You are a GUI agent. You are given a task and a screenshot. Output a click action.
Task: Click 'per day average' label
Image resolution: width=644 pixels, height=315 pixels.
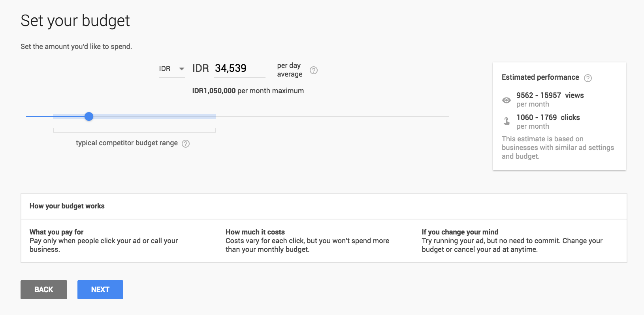[x=290, y=70]
